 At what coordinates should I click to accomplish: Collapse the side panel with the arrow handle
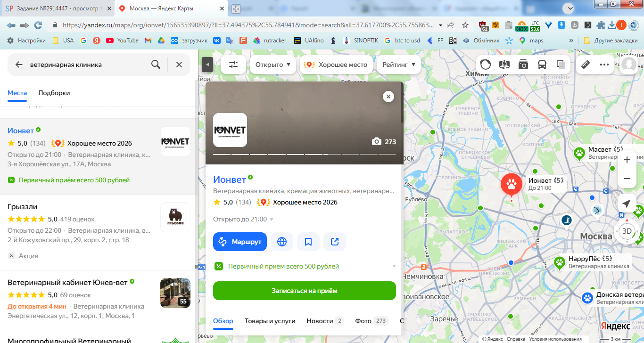coord(207,65)
